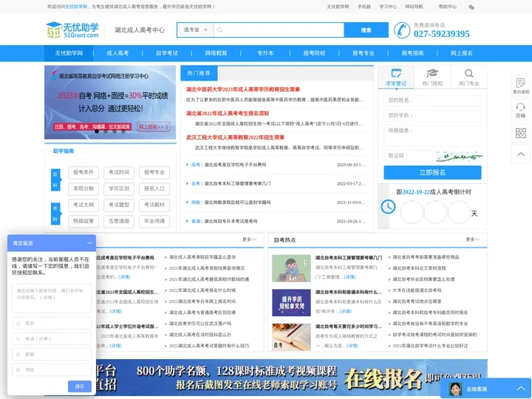532x399 pixels.
Task: Click the phone icon beside 027-59239395
Action: pyautogui.click(x=402, y=30)
